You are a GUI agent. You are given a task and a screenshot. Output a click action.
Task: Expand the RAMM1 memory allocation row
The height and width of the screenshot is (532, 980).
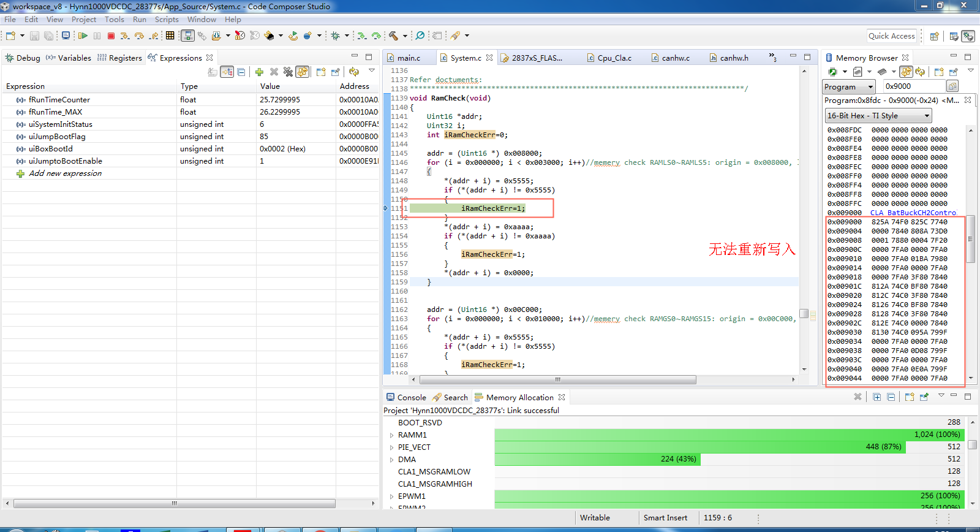392,435
